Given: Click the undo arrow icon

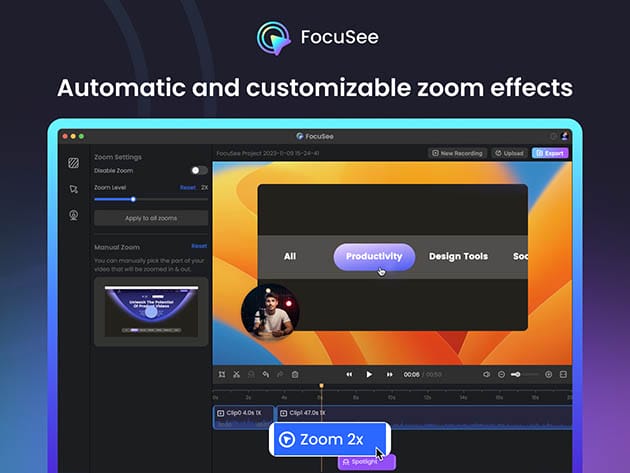Looking at the screenshot, I should pyautogui.click(x=265, y=374).
